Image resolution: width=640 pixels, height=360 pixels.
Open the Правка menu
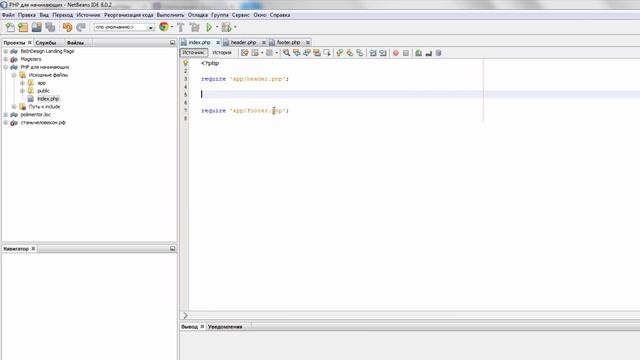tap(27, 15)
